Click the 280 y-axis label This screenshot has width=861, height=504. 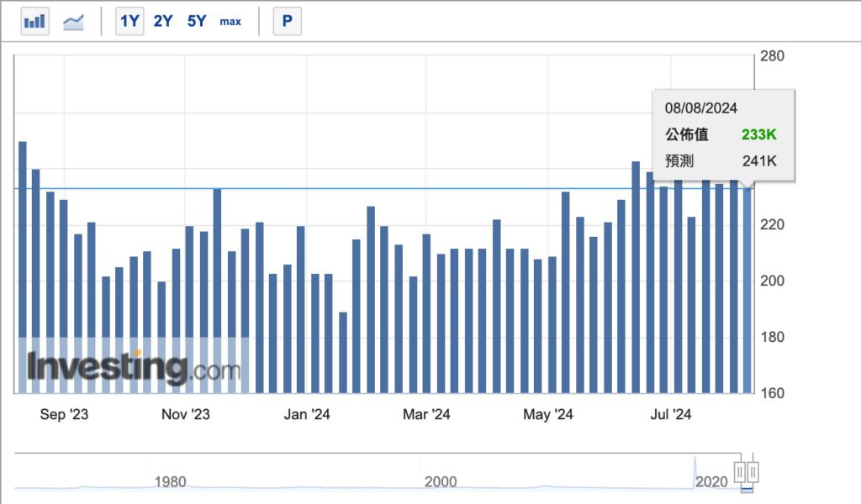pos(772,56)
